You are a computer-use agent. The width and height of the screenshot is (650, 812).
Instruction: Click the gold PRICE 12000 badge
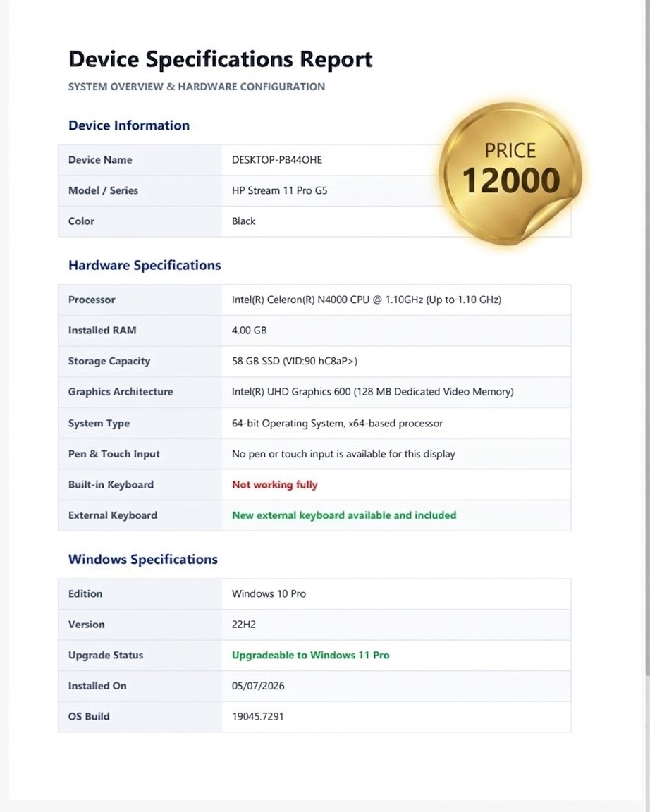point(510,173)
